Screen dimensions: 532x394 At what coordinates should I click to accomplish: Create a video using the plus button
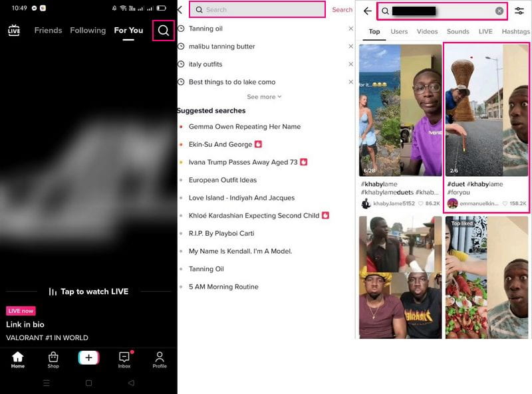click(x=88, y=358)
